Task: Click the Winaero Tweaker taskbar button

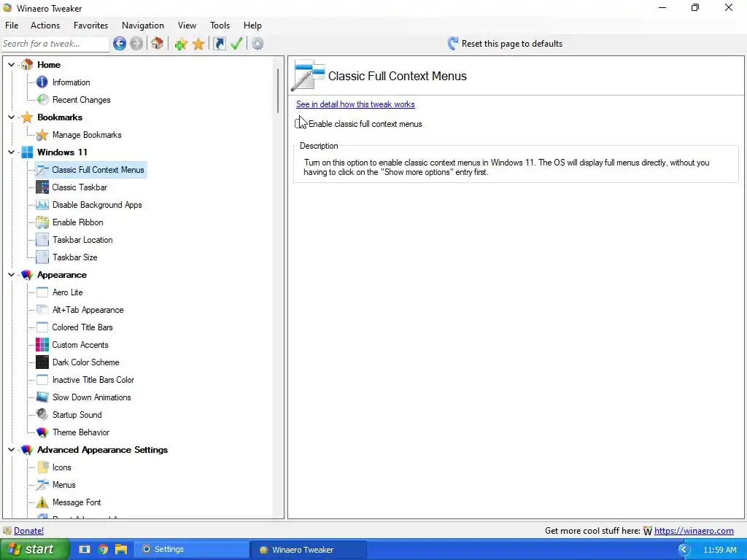Action: [309, 550]
